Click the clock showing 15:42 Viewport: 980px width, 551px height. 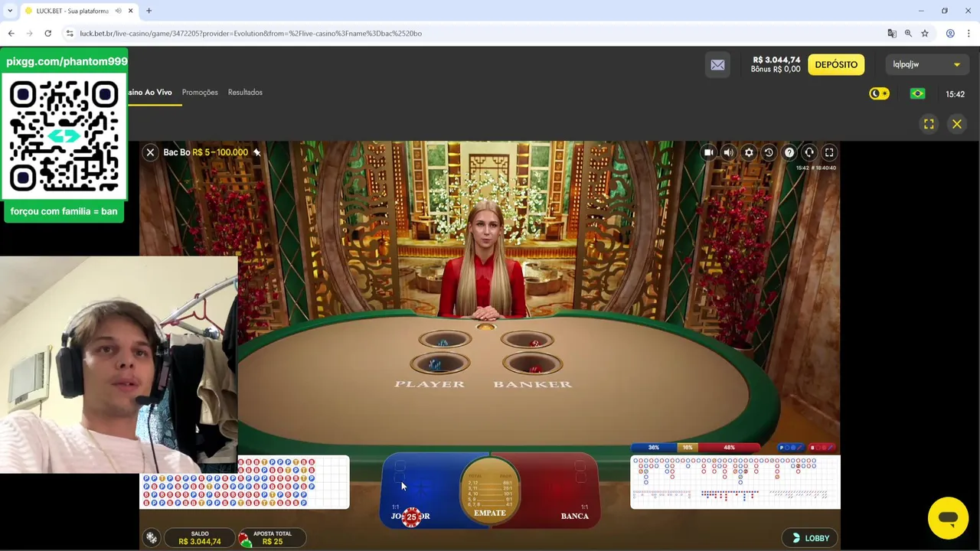pos(955,94)
